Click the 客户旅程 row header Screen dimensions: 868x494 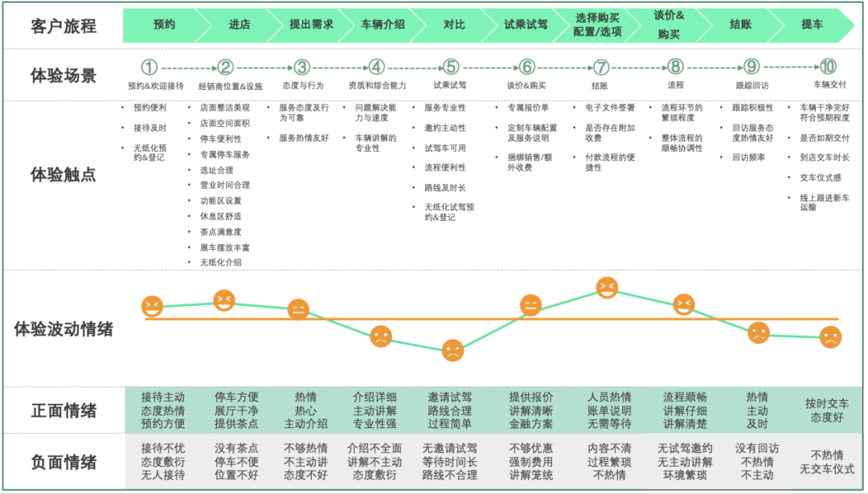click(x=63, y=26)
